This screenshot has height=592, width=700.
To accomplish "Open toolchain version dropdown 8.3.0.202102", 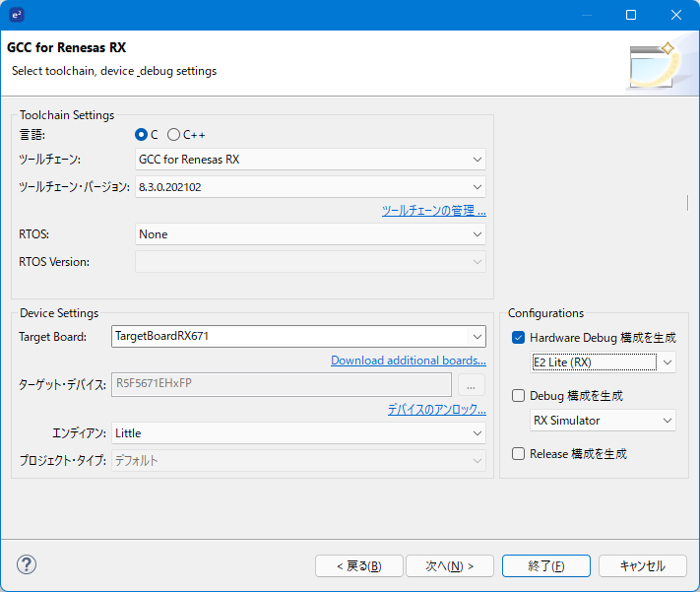I will 310,187.
